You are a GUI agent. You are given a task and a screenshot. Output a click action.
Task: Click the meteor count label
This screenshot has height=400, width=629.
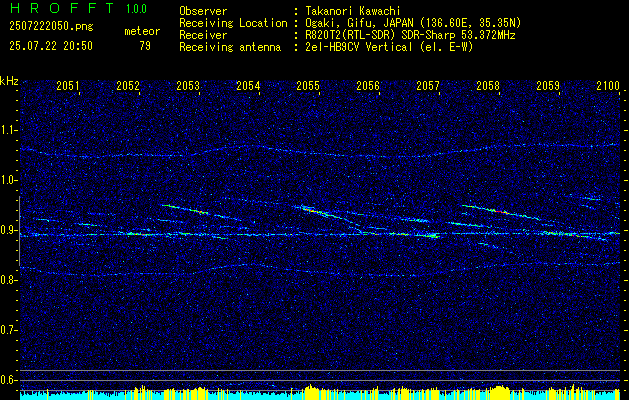(x=142, y=31)
